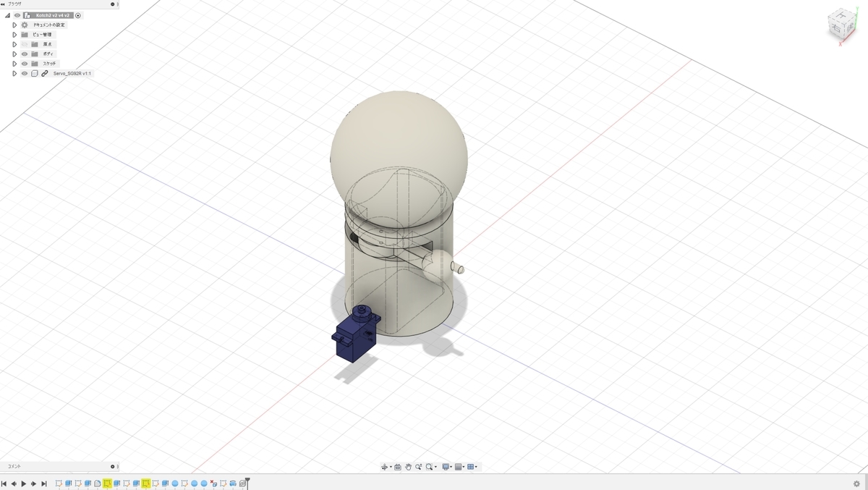Open timeline settings gear at bottom right
This screenshot has height=490, width=868.
tap(856, 483)
